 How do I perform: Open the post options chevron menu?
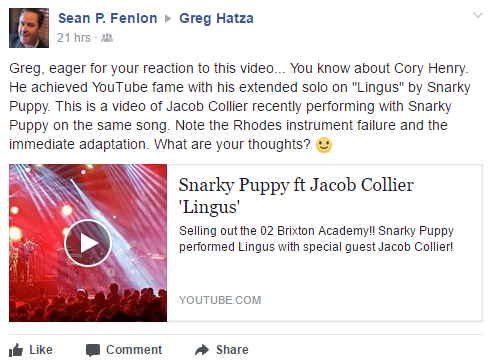tap(478, 15)
